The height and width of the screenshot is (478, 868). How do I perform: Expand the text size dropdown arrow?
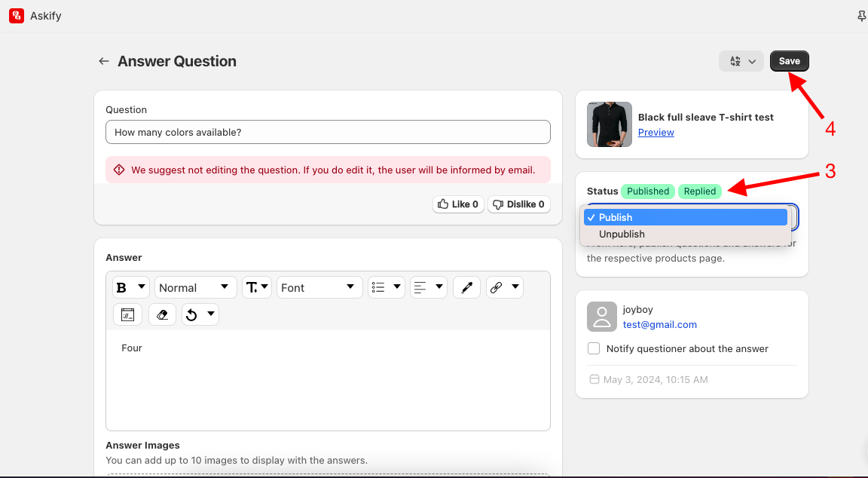click(x=264, y=287)
